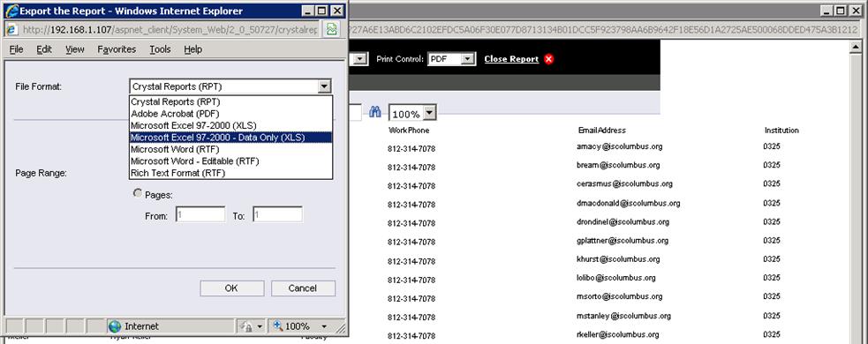Click email drondinel@iscolumbus.org
The image size is (868, 344).
(x=623, y=221)
